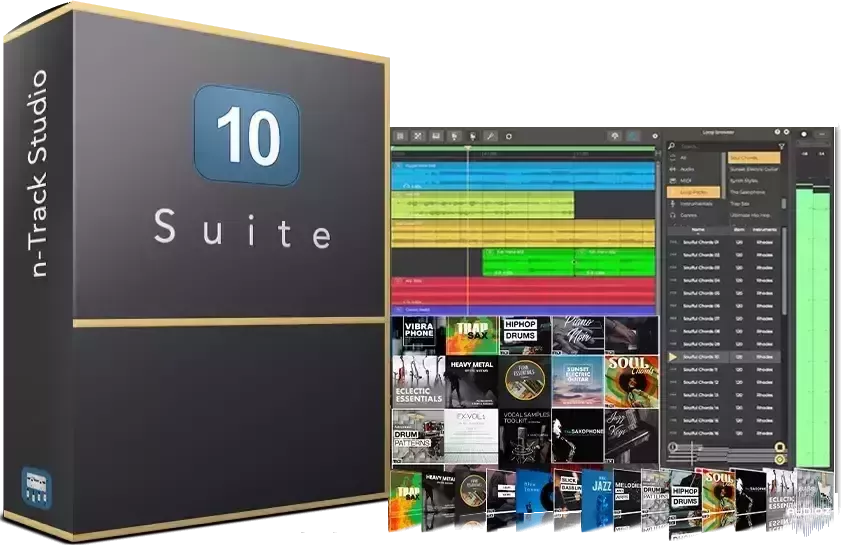Click the n-Track logo icon on box corner
The height and width of the screenshot is (546, 841).
click(x=36, y=488)
